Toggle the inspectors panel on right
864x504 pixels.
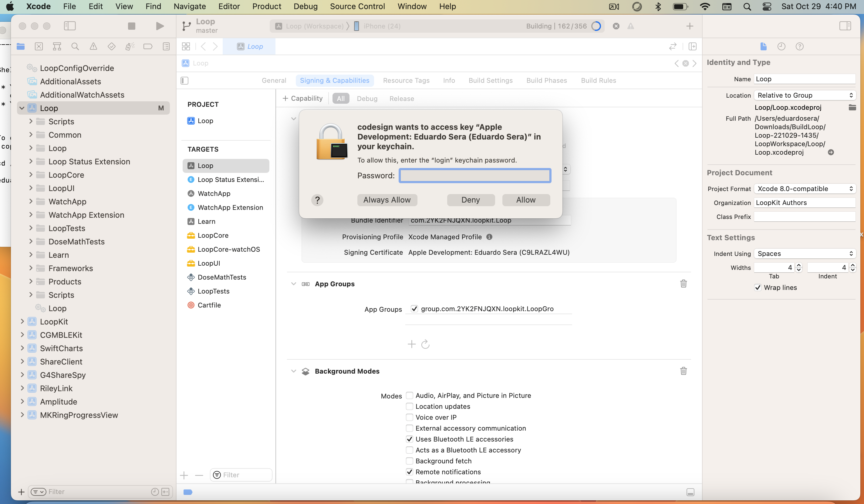(x=845, y=26)
